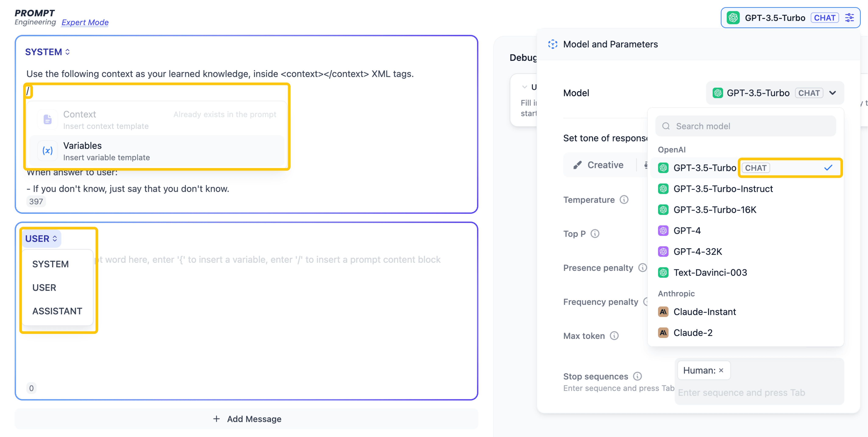Click the Max token info icon
The image size is (868, 437).
click(614, 336)
